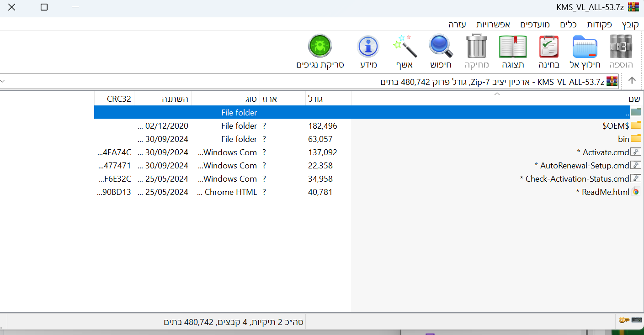Click size value 63,057
The width and height of the screenshot is (644, 335).
320,139
